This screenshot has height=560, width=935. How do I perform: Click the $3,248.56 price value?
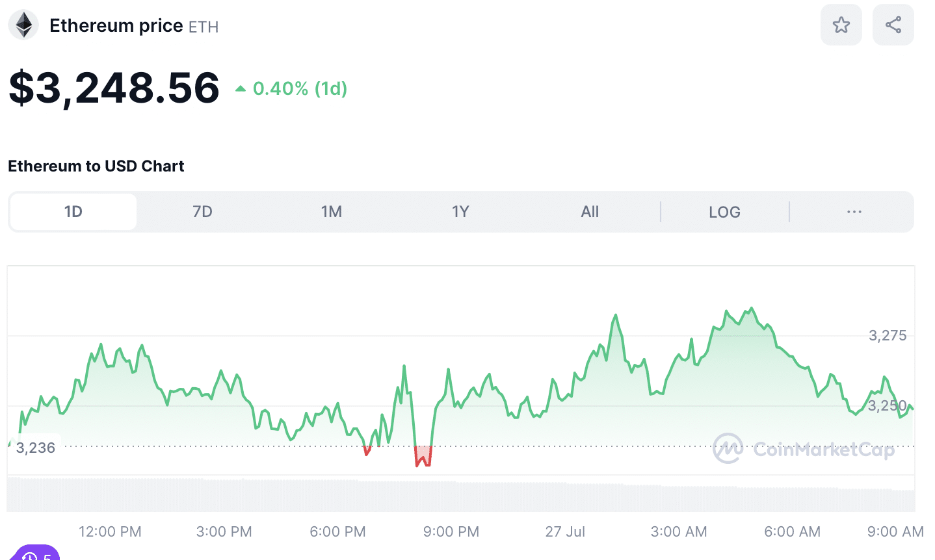pos(114,88)
